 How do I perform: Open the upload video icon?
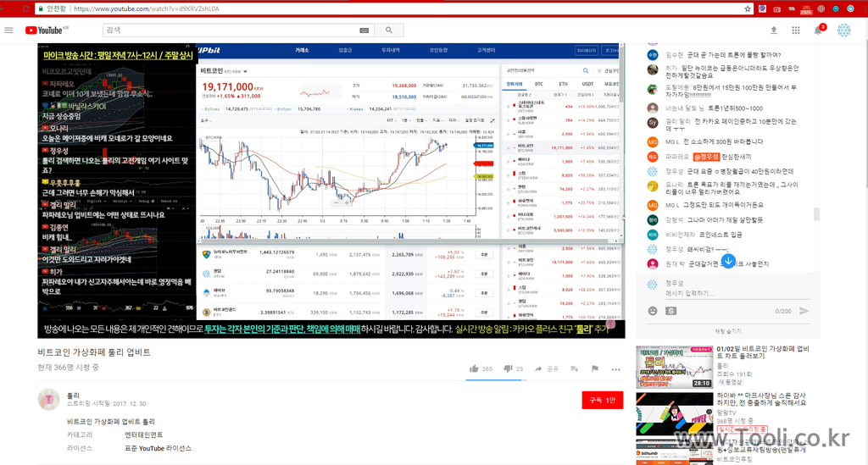point(773,30)
